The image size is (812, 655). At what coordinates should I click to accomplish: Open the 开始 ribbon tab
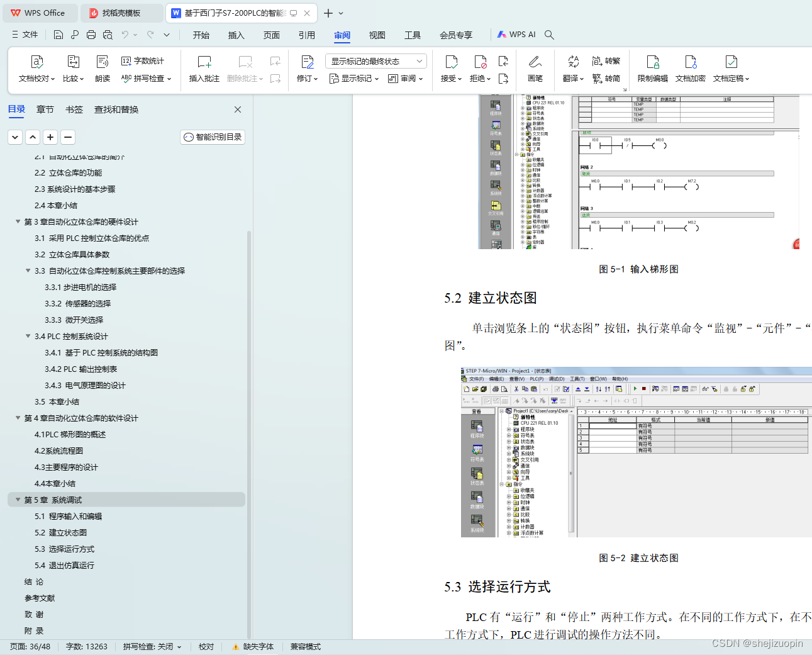pos(201,35)
